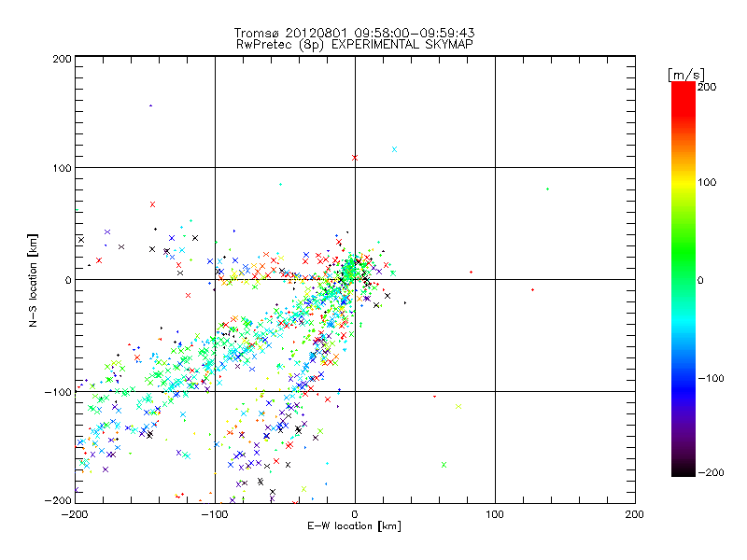
Task: Click the "E-W location [km]" axis label
Action: coord(354,526)
